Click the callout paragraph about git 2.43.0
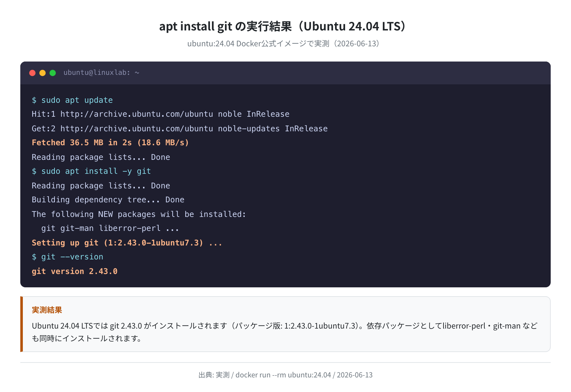This screenshot has height=392, width=571. pos(285,332)
